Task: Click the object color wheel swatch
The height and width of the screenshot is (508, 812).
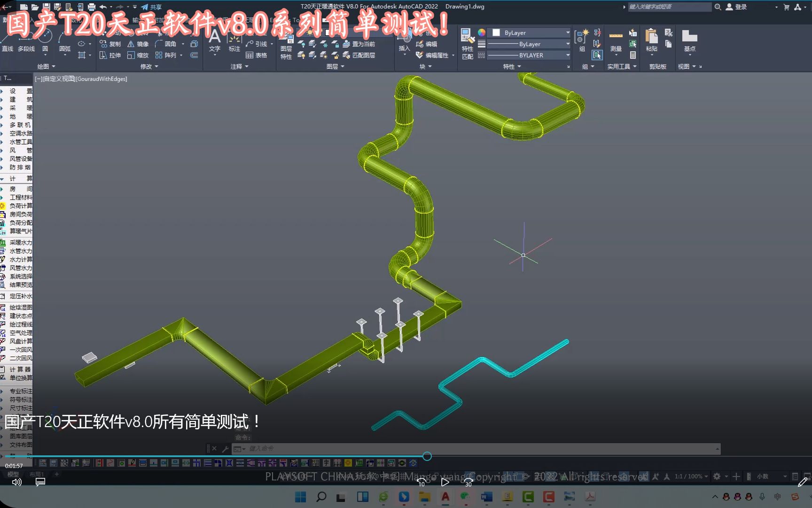Action: (x=482, y=32)
